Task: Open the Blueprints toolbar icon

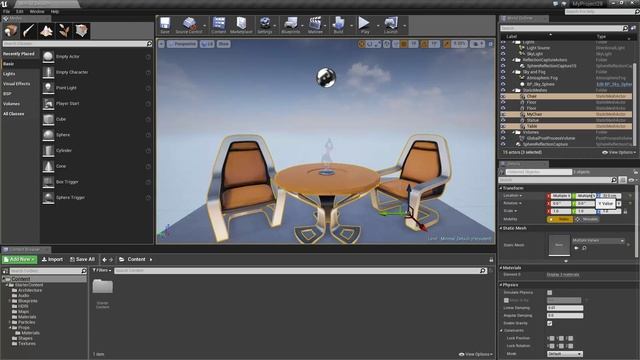Action: [291, 25]
